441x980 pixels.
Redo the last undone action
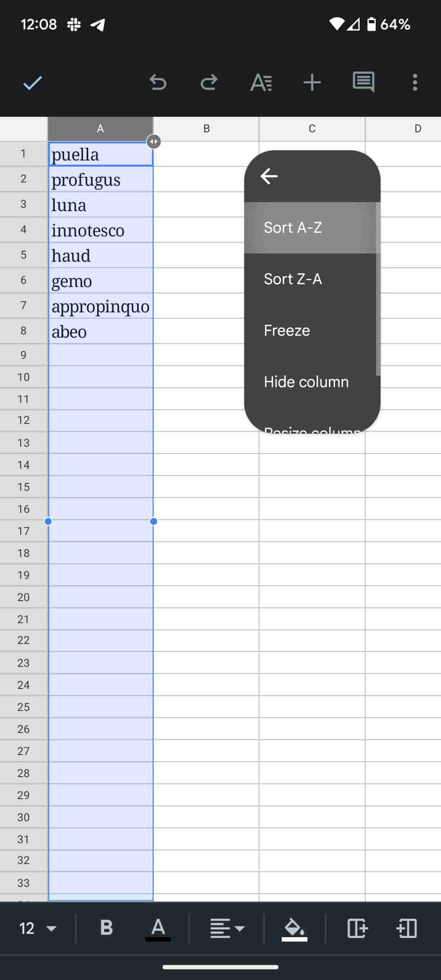[x=209, y=82]
